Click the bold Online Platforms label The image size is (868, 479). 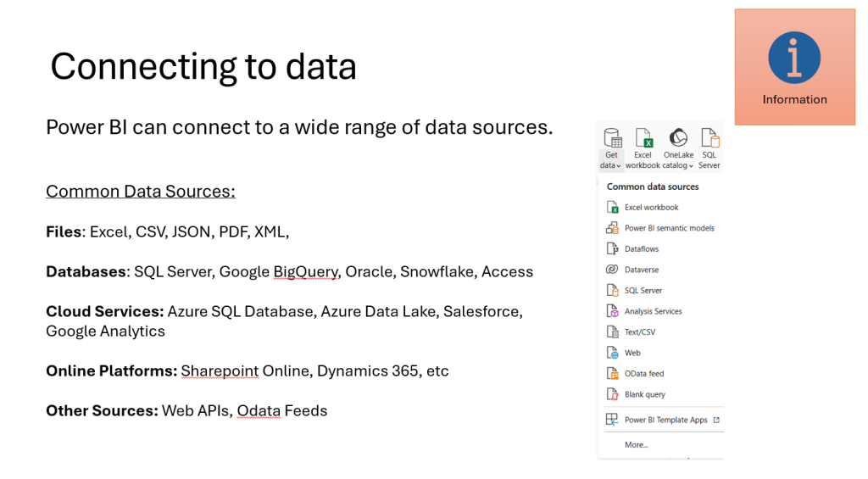[x=111, y=370]
